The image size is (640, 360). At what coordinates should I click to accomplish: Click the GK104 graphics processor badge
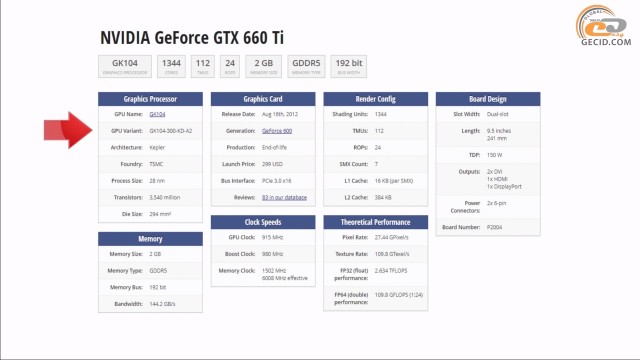pyautogui.click(x=125, y=66)
